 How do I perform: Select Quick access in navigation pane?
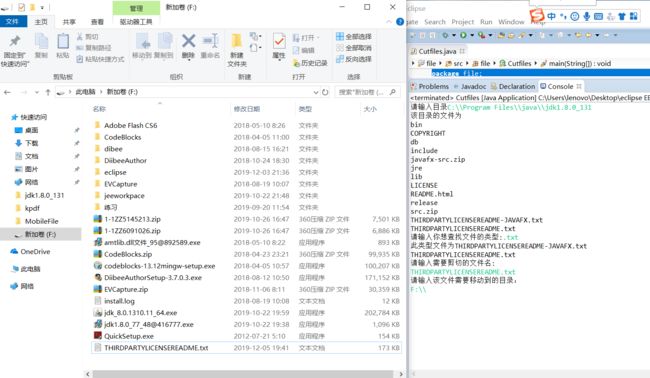tap(29, 117)
